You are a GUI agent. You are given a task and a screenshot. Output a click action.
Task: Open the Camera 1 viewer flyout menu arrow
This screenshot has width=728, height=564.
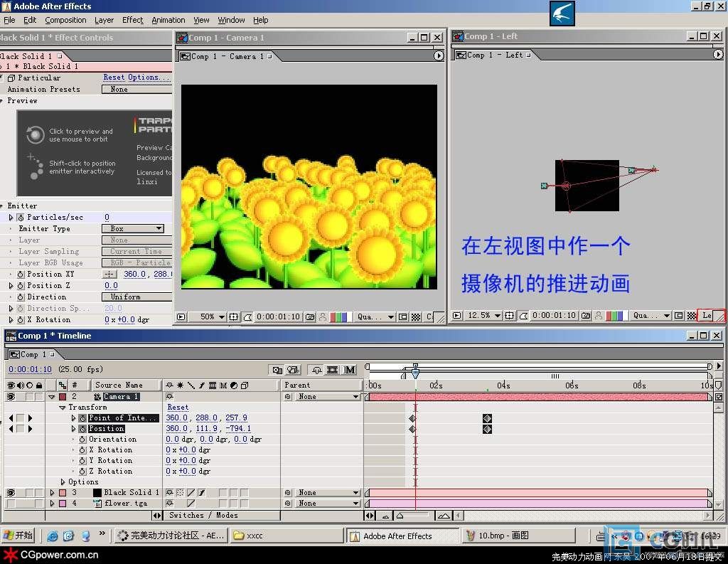pyautogui.click(x=438, y=55)
